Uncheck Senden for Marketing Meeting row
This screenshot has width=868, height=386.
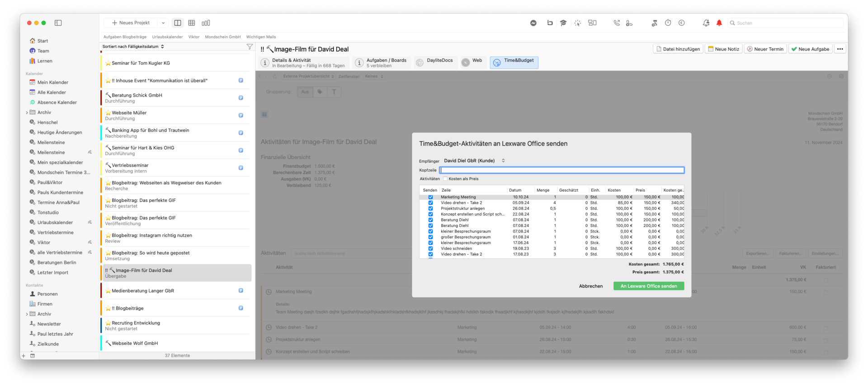tap(430, 197)
